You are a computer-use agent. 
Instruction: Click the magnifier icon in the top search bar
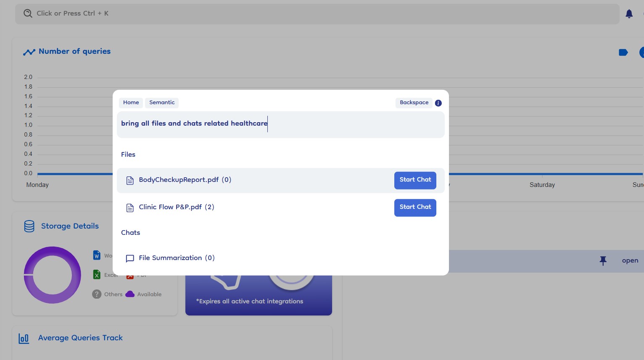pyautogui.click(x=28, y=13)
